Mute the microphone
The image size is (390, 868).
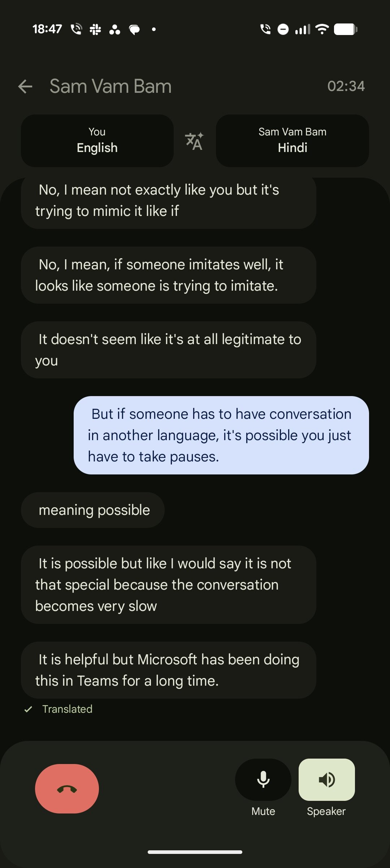[263, 780]
